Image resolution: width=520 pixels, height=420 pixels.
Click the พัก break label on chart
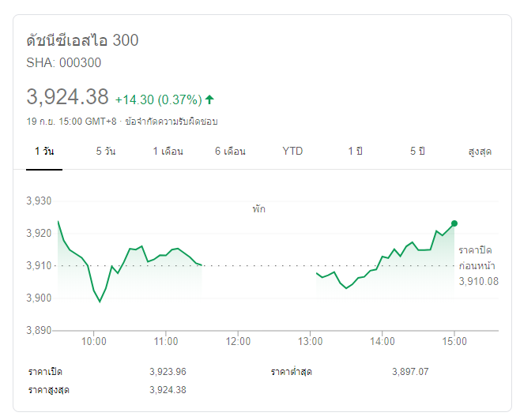[258, 209]
